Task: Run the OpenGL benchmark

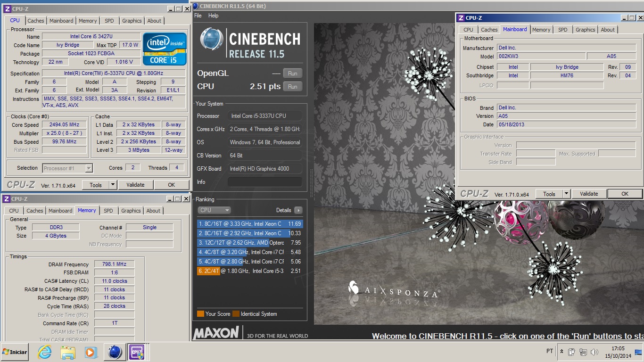Action: coord(293,73)
